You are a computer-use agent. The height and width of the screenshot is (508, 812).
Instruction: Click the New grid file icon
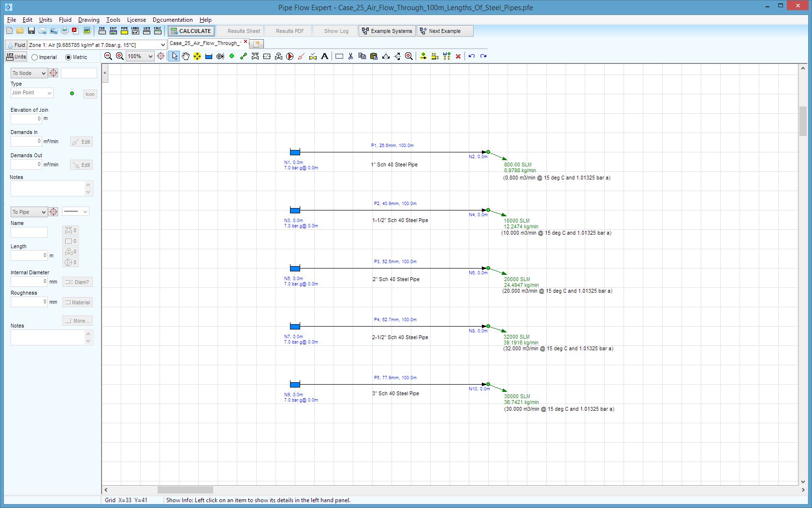pyautogui.click(x=9, y=31)
